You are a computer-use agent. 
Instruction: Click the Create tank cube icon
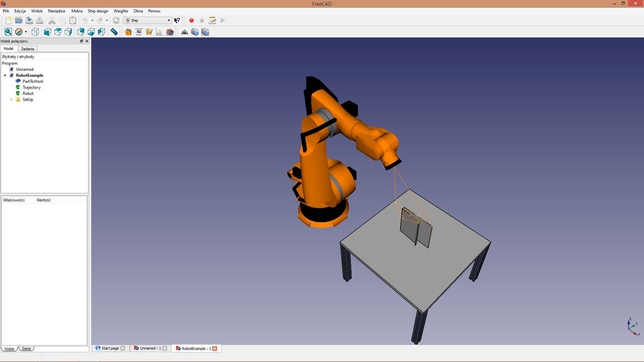point(195,32)
